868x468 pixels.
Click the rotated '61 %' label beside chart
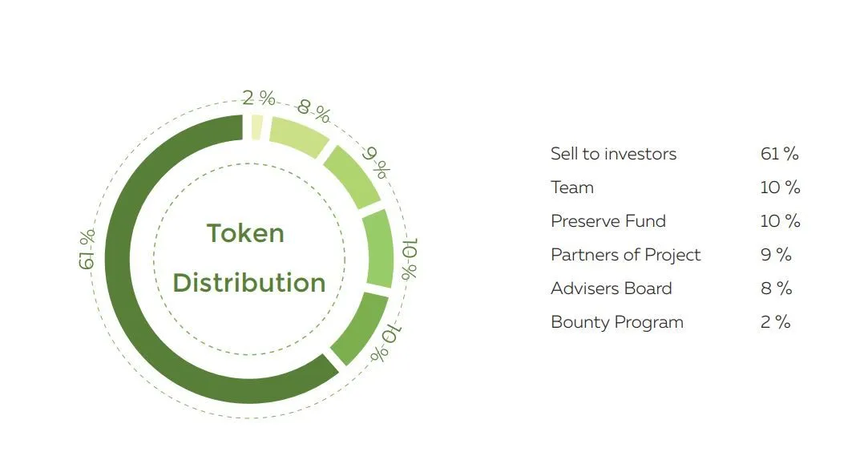click(87, 249)
